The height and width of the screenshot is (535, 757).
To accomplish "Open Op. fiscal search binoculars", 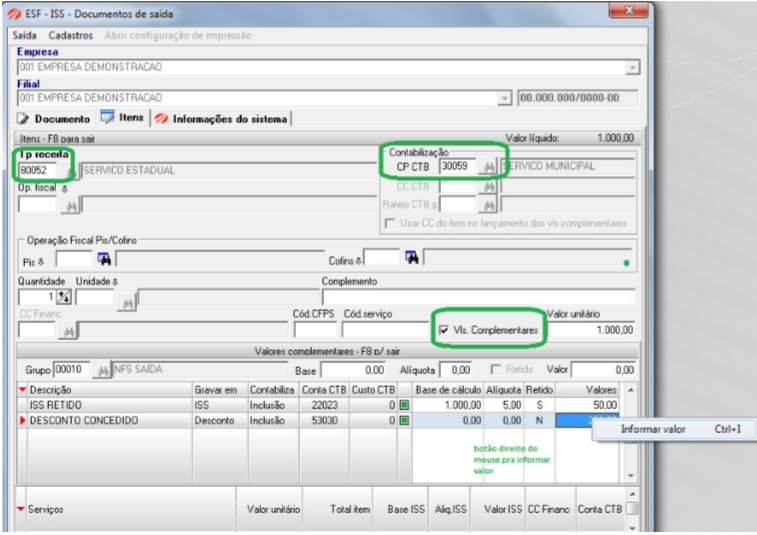I will [x=71, y=207].
